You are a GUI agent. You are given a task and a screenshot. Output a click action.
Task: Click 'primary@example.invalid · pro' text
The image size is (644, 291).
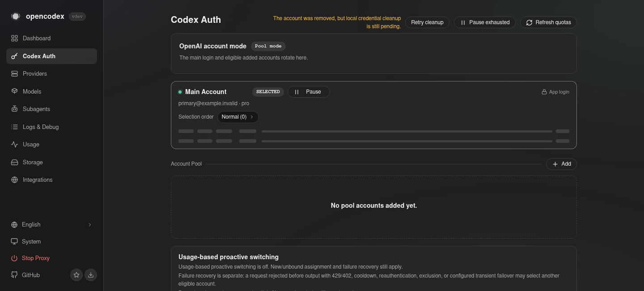tap(214, 103)
